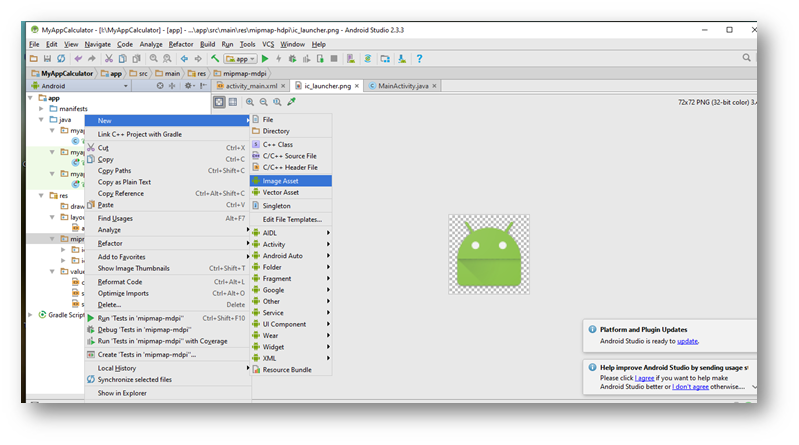Choose Show in Explorer context entry

pyautogui.click(x=168, y=393)
